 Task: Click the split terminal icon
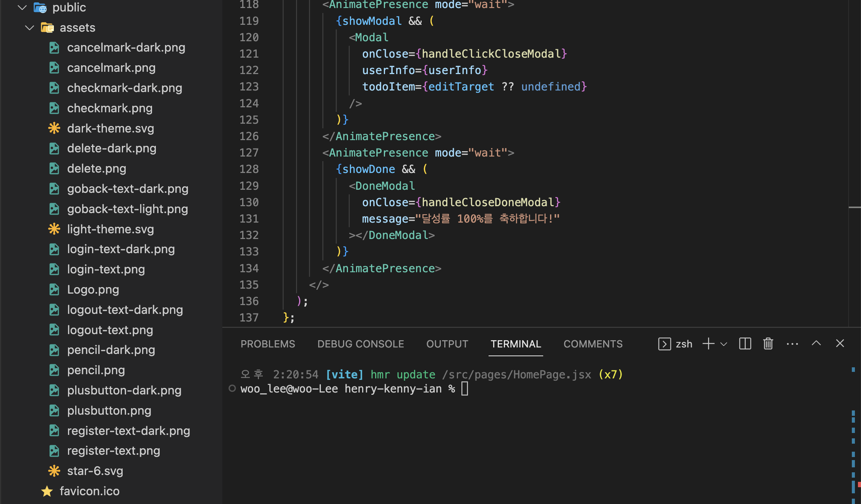(745, 344)
